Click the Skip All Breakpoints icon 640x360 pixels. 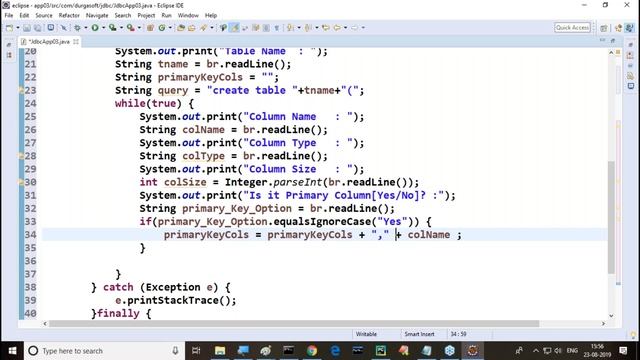tap(64, 28)
